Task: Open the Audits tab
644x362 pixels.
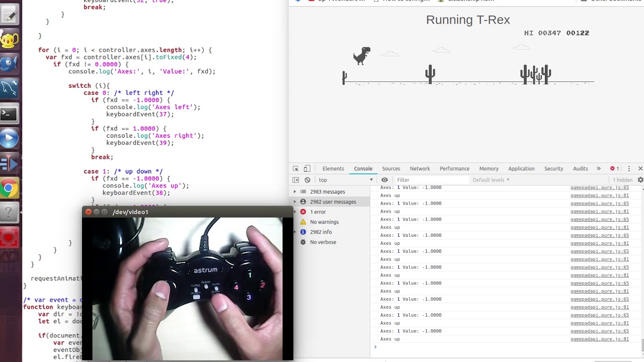Action: [x=580, y=168]
